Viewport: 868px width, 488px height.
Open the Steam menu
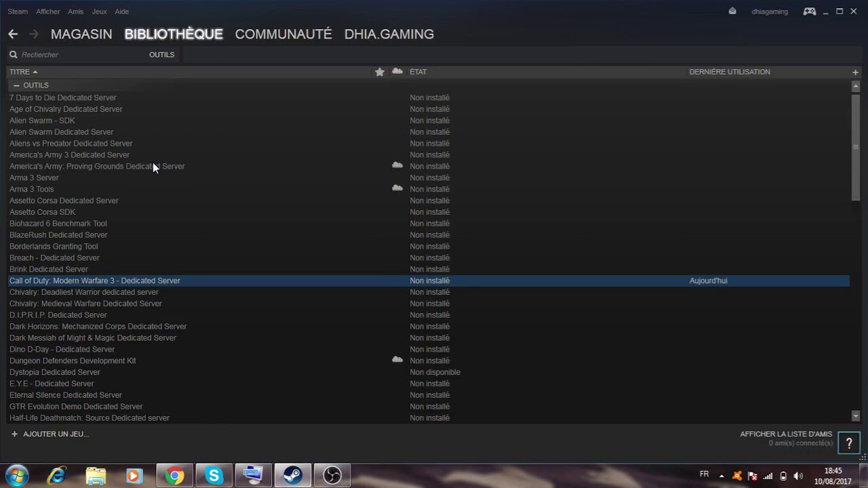(x=18, y=12)
